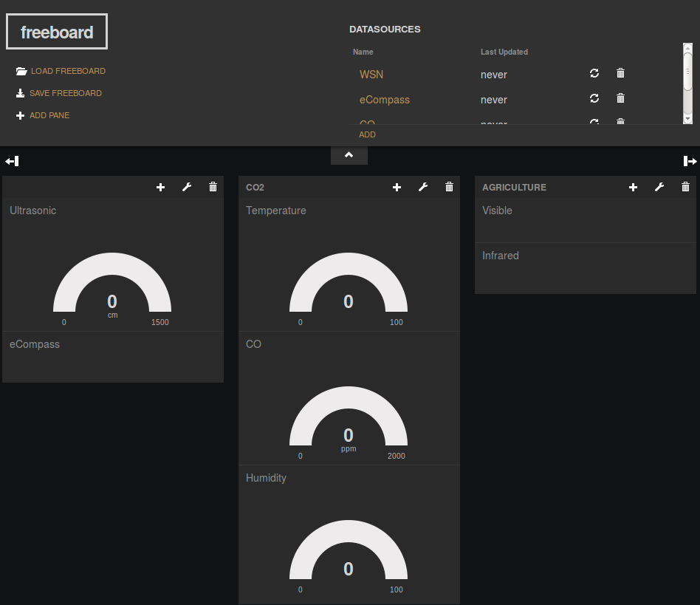The image size is (700, 605).
Task: Collapse the top header panel with chevron
Action: click(x=349, y=155)
